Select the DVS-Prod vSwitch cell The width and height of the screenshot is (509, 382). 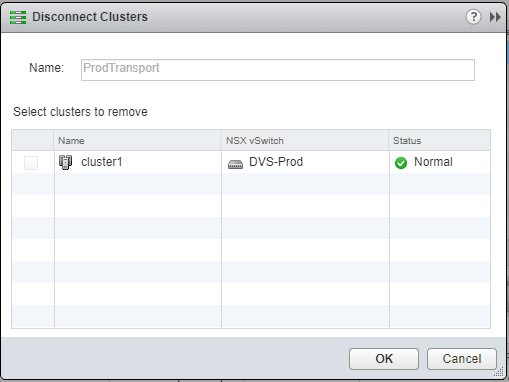tap(305, 162)
